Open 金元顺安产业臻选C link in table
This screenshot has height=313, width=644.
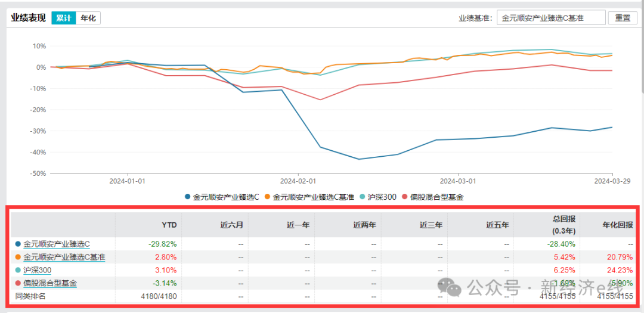point(57,244)
